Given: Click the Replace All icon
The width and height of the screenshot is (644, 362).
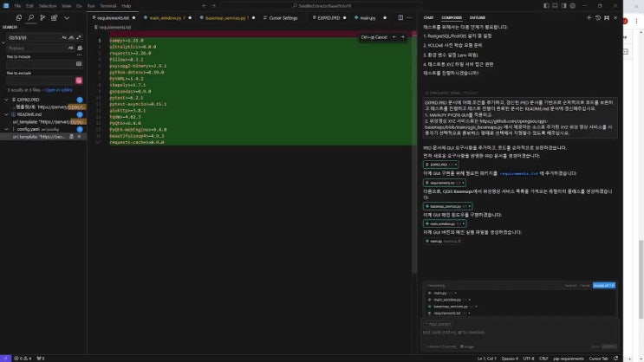Looking at the screenshot, I should (80, 48).
